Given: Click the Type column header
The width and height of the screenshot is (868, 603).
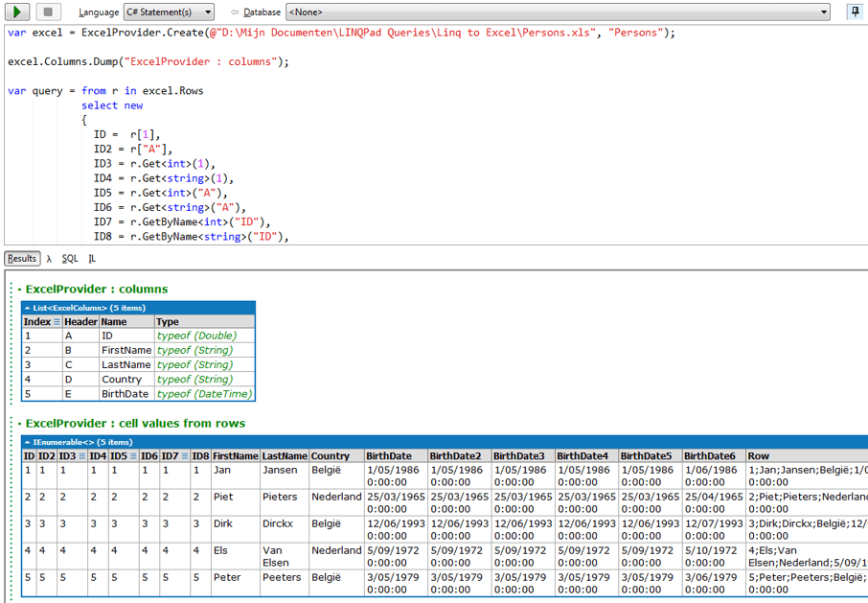Looking at the screenshot, I should (204, 322).
